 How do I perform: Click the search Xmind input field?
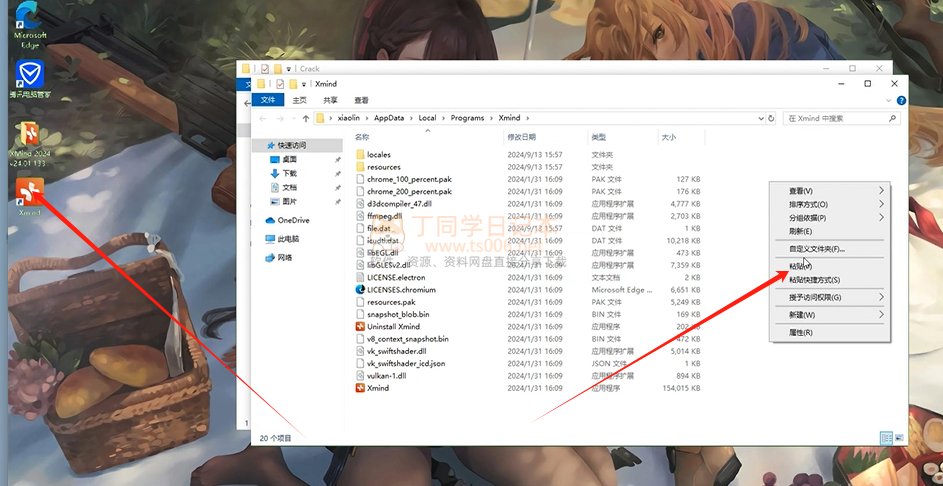[841, 118]
